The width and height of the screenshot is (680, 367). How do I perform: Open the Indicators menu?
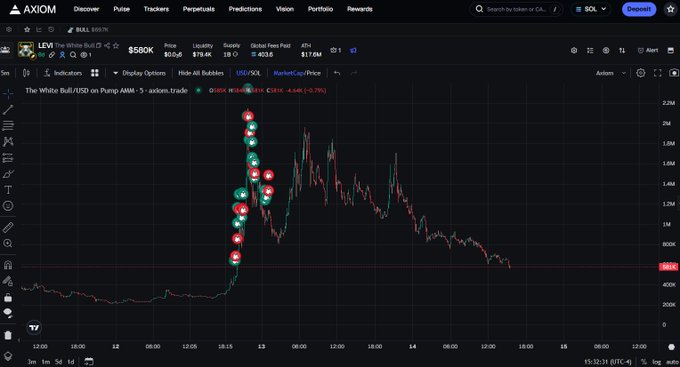pos(63,73)
